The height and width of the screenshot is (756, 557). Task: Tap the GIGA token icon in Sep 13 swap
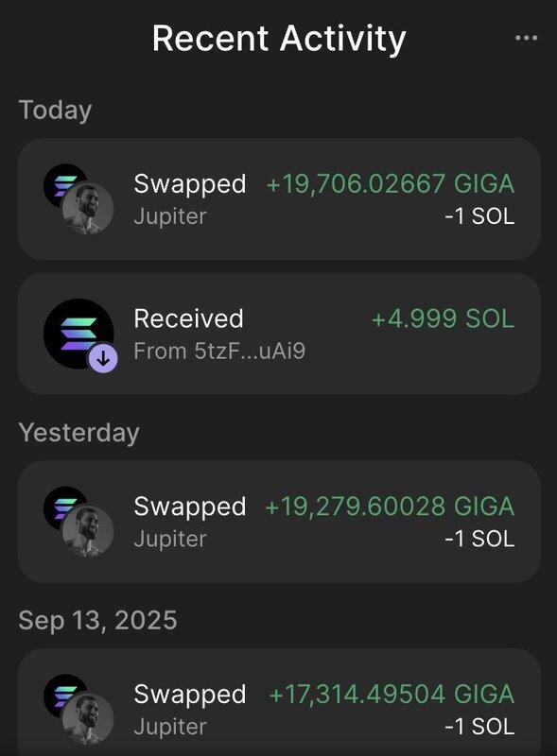pyautogui.click(x=88, y=719)
